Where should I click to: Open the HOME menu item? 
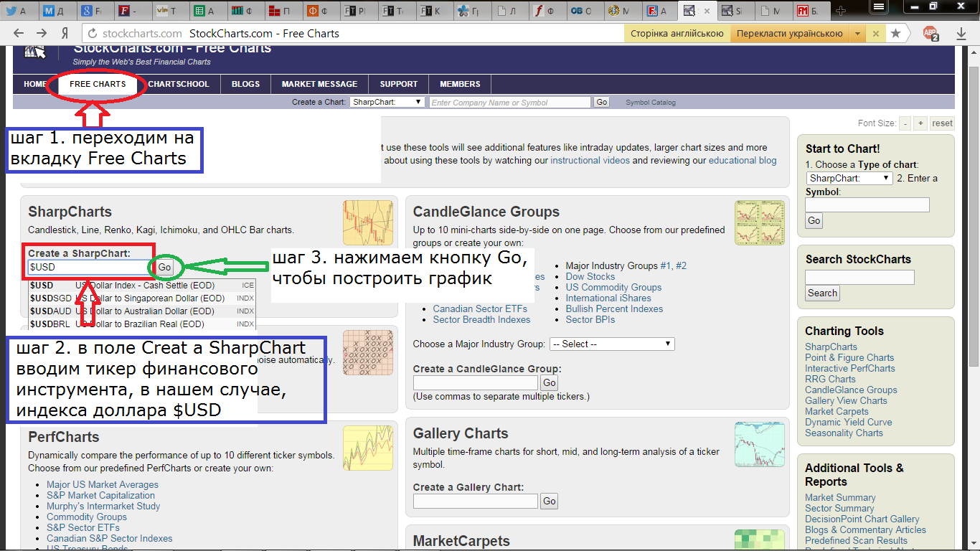tap(34, 84)
